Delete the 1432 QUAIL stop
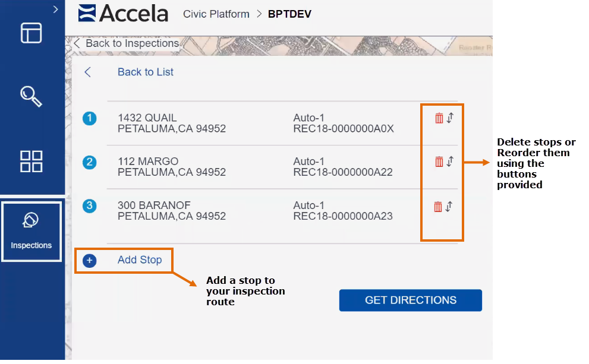The image size is (589, 364). (439, 118)
